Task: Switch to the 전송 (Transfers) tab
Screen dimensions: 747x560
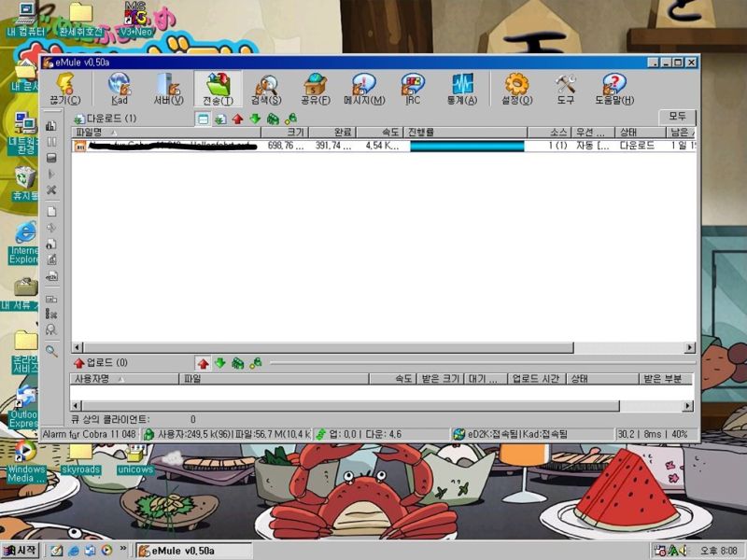Action: (x=217, y=86)
